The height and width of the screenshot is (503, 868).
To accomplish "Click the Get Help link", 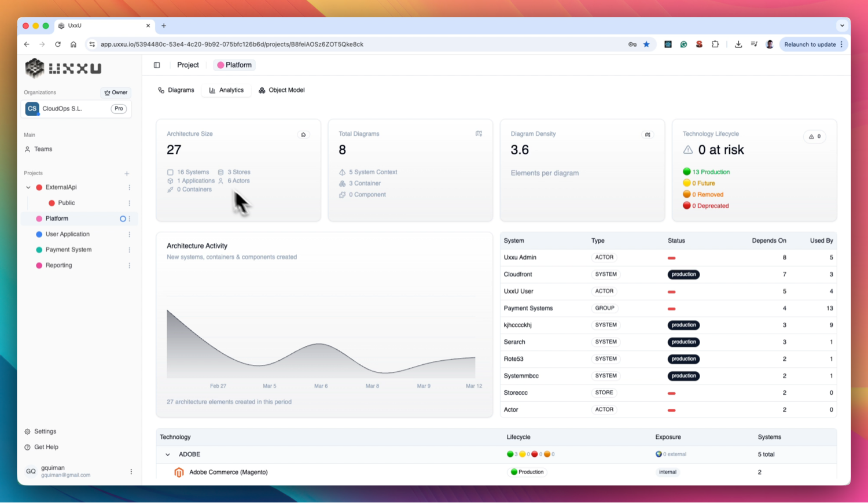I will [46, 447].
